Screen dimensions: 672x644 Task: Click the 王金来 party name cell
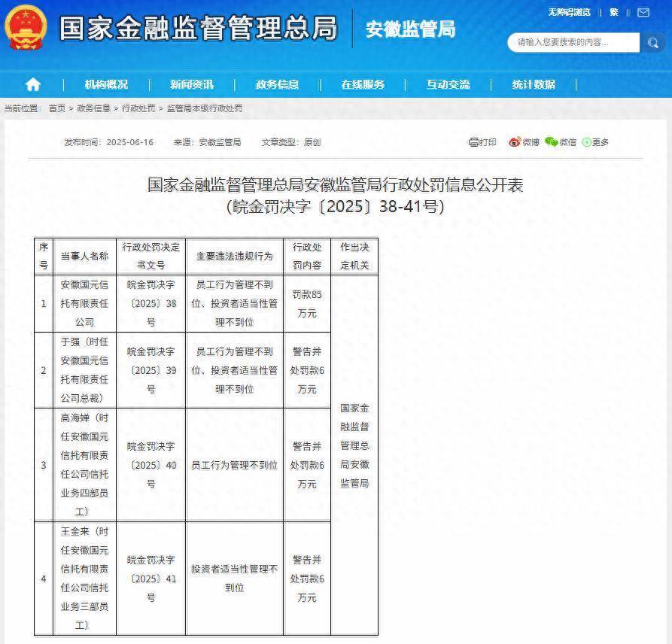[84, 579]
